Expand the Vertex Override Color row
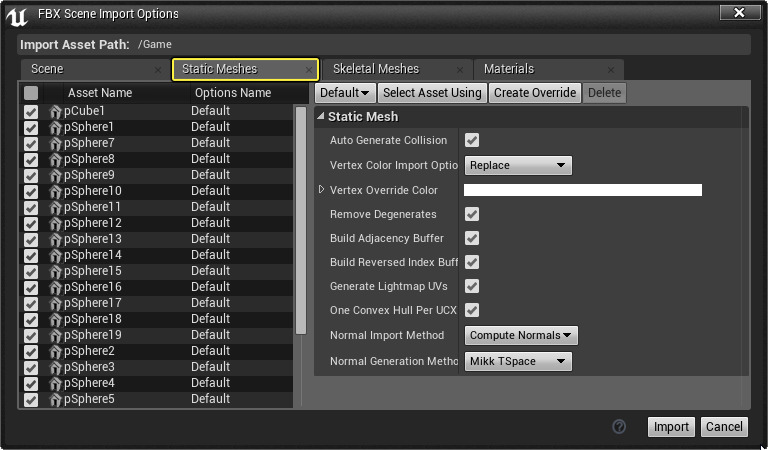Screen dimensions: 768x450 (x=322, y=190)
